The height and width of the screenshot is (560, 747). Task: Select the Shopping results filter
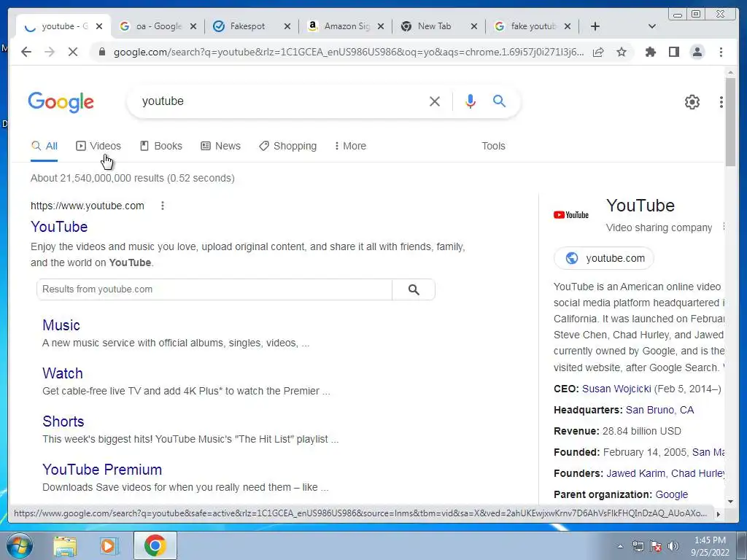coord(287,146)
